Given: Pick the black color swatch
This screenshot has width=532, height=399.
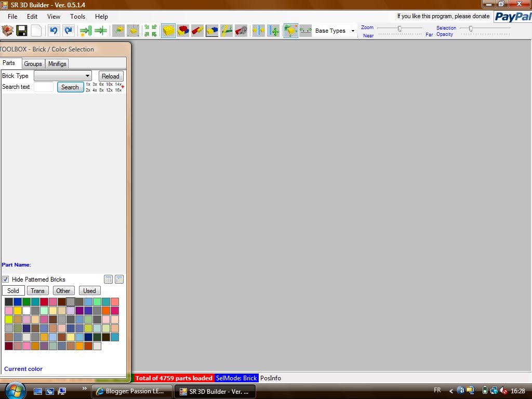Looking at the screenshot, I should pos(9,302).
